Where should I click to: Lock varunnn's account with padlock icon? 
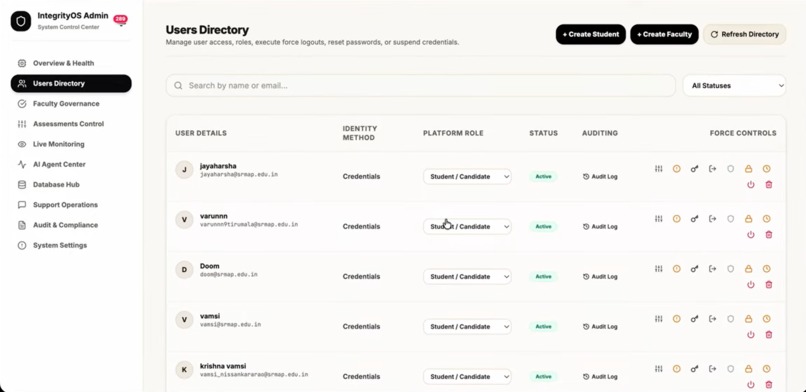pos(748,218)
